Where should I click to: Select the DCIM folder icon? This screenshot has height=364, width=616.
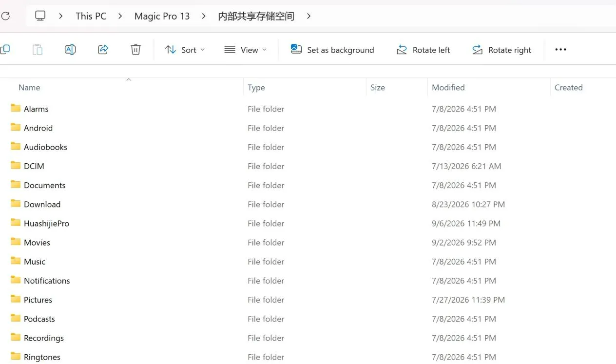click(16, 165)
